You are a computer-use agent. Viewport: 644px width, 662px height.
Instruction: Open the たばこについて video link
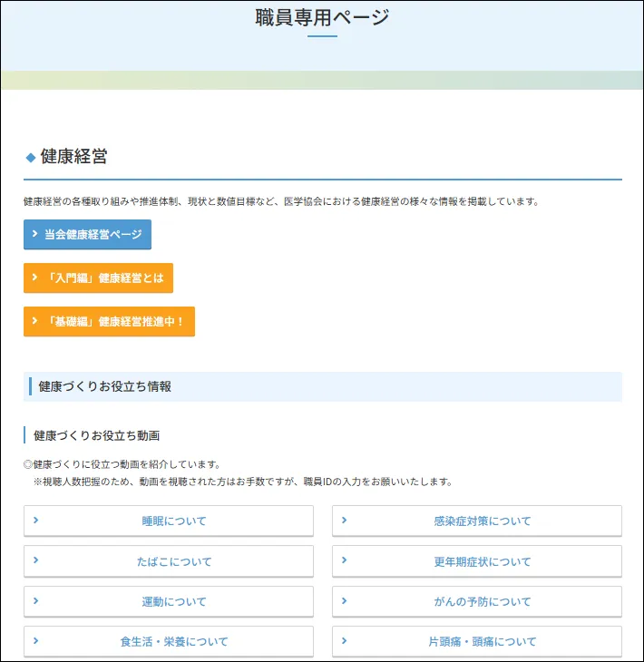(169, 561)
